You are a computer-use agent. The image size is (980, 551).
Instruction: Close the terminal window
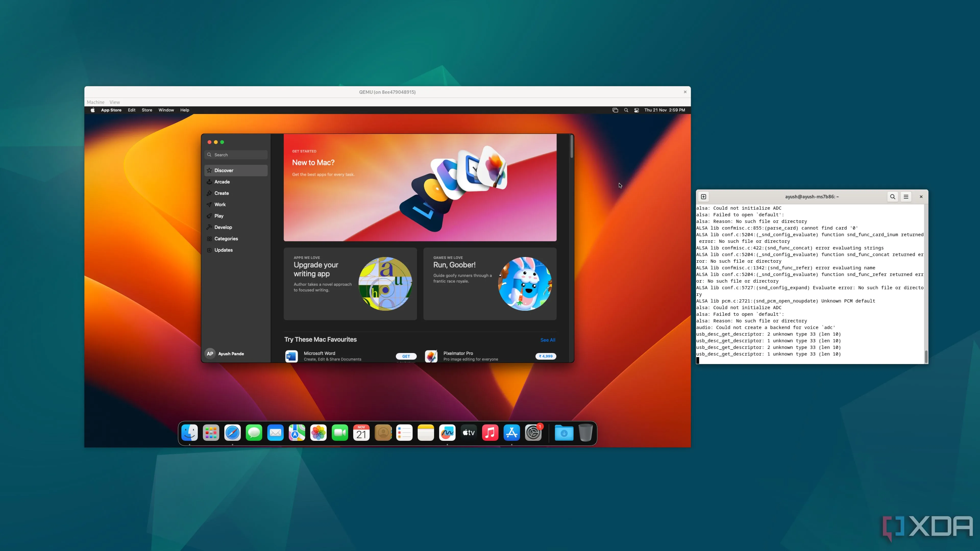tap(921, 197)
